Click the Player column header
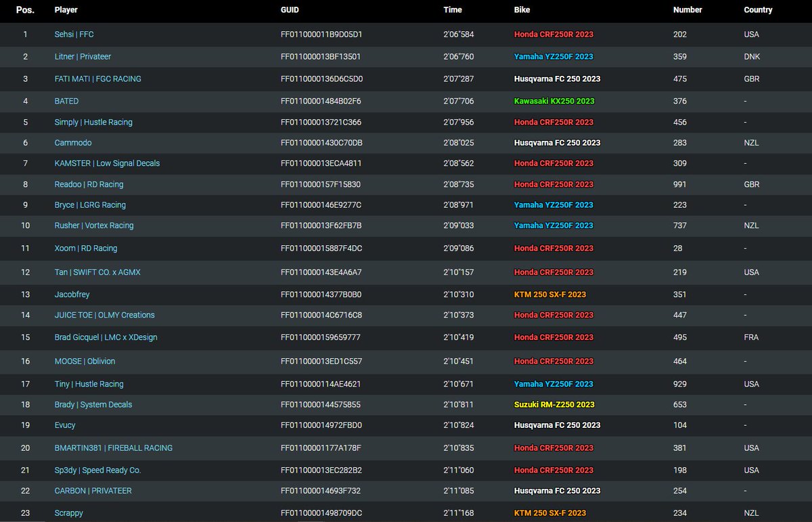The width and height of the screenshot is (812, 522). point(66,10)
